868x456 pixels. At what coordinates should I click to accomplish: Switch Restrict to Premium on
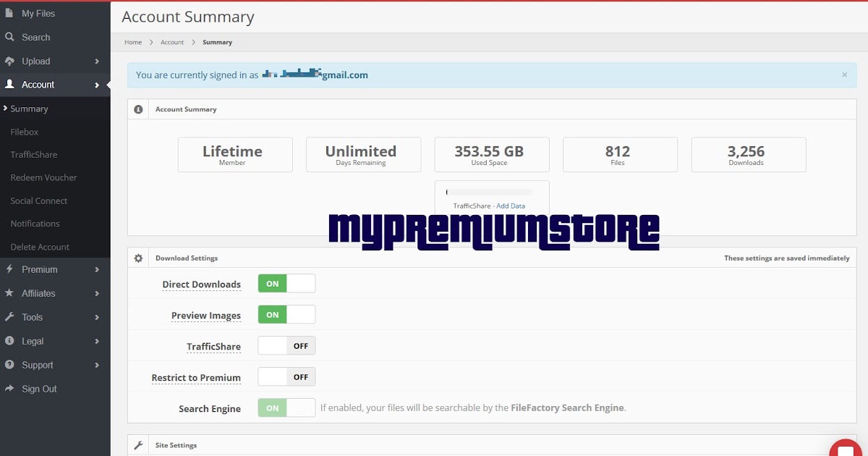click(286, 376)
